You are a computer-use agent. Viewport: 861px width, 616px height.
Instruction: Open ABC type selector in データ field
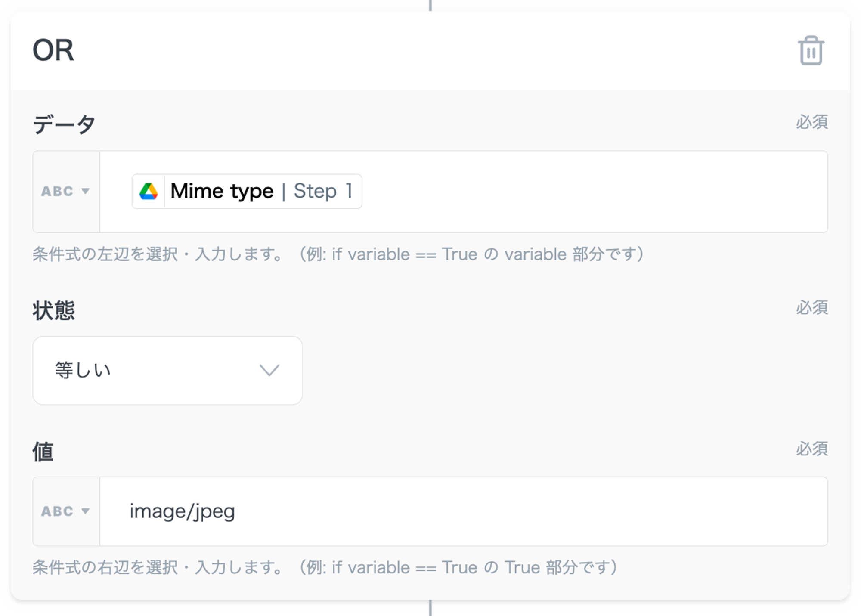65,192
